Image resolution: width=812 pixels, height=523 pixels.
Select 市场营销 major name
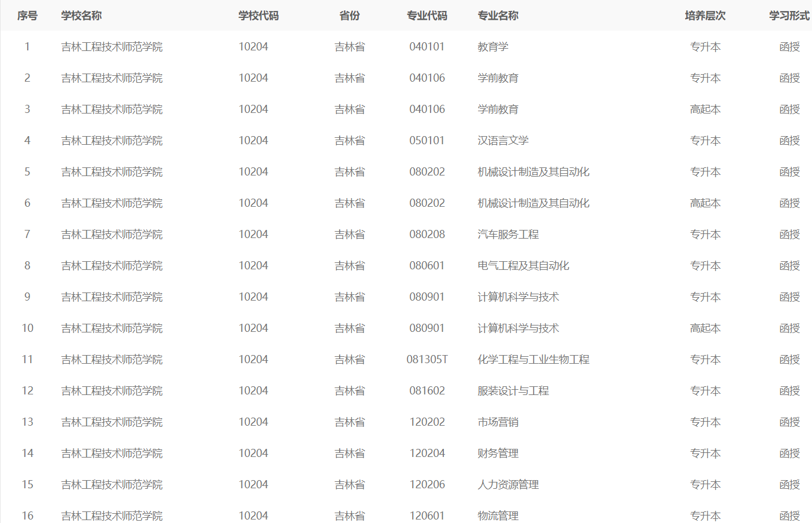click(498, 422)
